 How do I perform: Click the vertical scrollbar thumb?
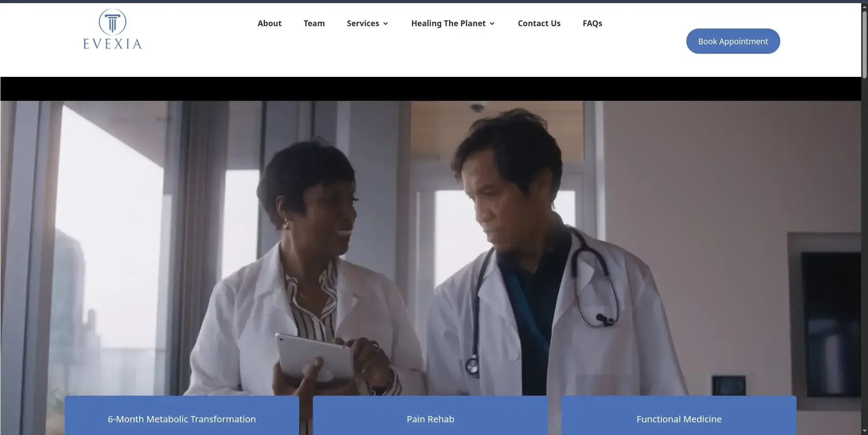coord(864,43)
